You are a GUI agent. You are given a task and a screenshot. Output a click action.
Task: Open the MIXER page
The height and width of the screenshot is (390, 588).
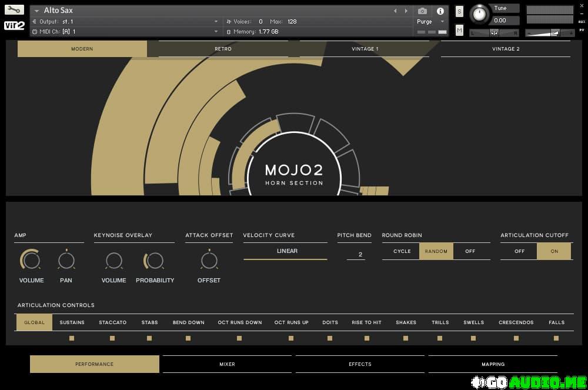click(x=227, y=364)
